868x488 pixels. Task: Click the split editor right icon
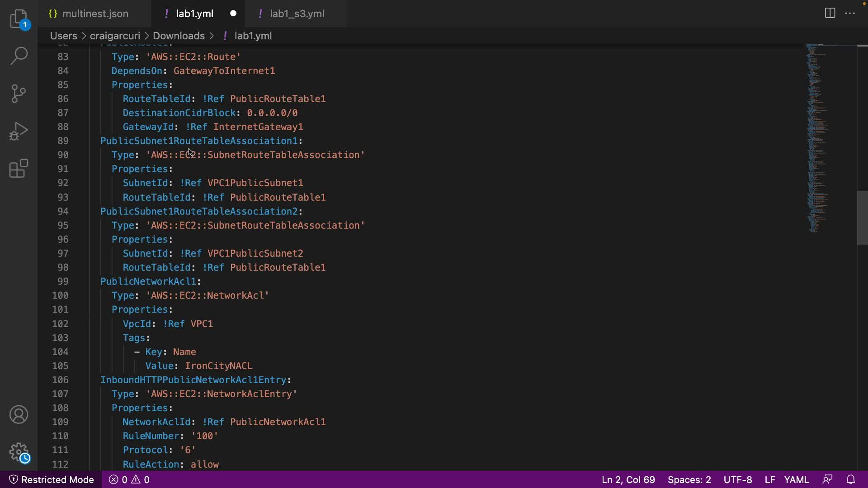(x=830, y=13)
